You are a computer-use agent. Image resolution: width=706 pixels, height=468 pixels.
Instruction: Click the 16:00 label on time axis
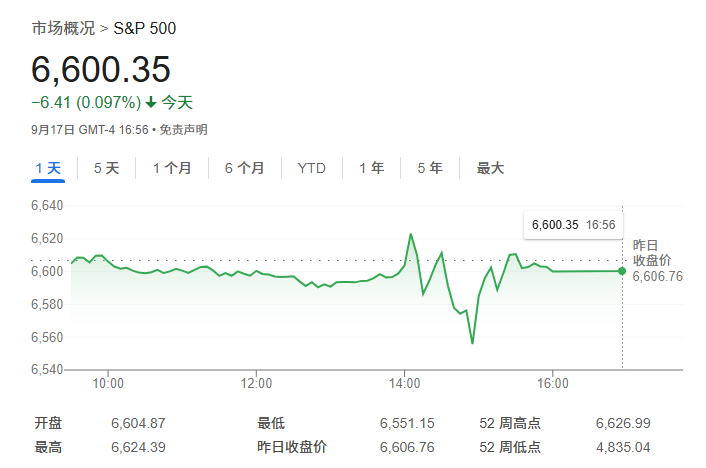552,383
